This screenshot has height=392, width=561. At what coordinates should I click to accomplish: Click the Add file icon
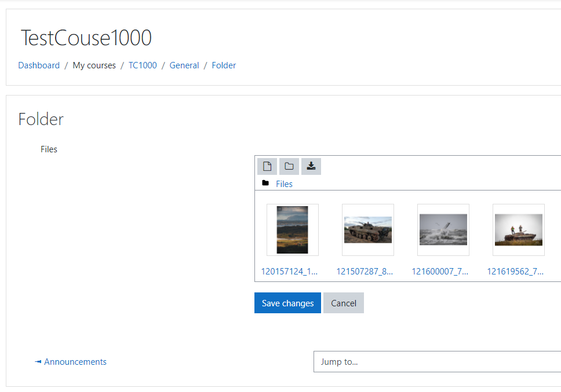(x=267, y=166)
